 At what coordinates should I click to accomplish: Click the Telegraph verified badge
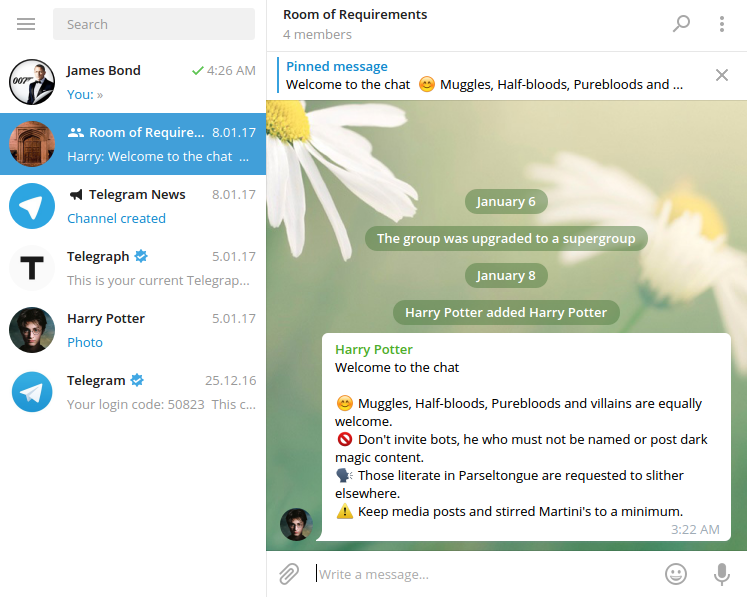141,256
